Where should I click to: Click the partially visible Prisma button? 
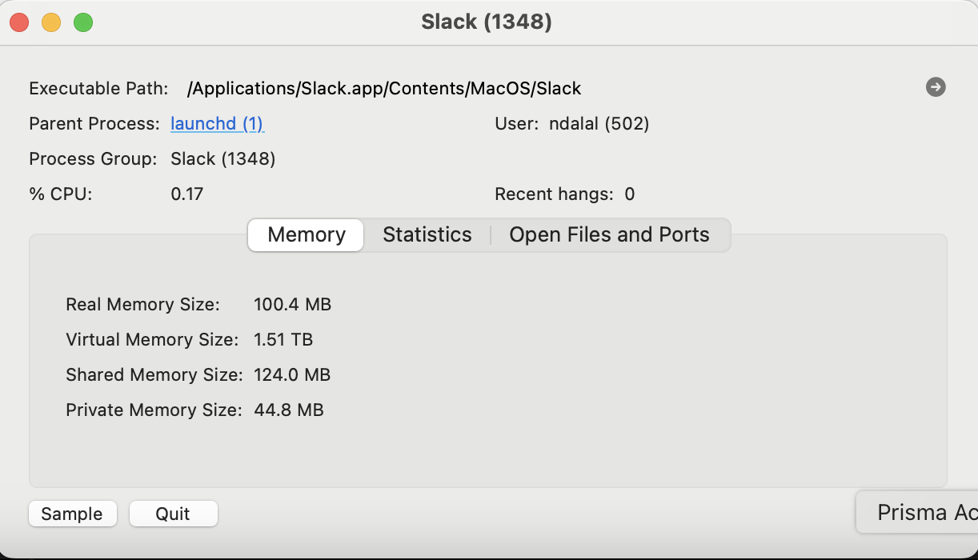[920, 512]
